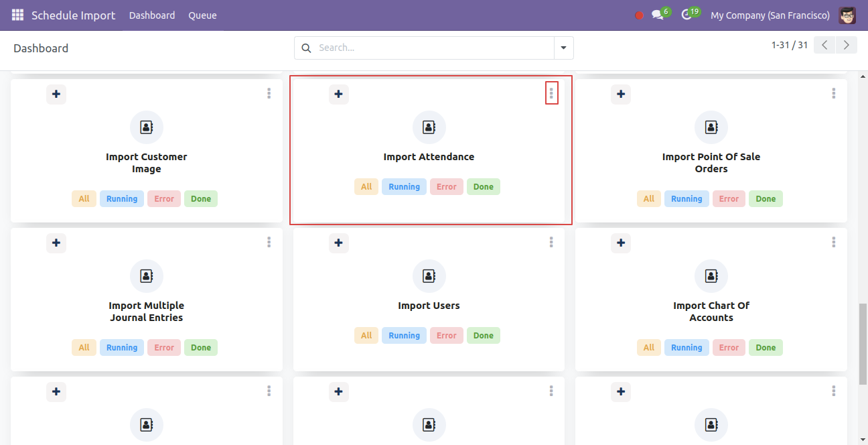Click plus icon on Import Point Of Sale Orders
The height and width of the screenshot is (445, 868).
tap(621, 94)
